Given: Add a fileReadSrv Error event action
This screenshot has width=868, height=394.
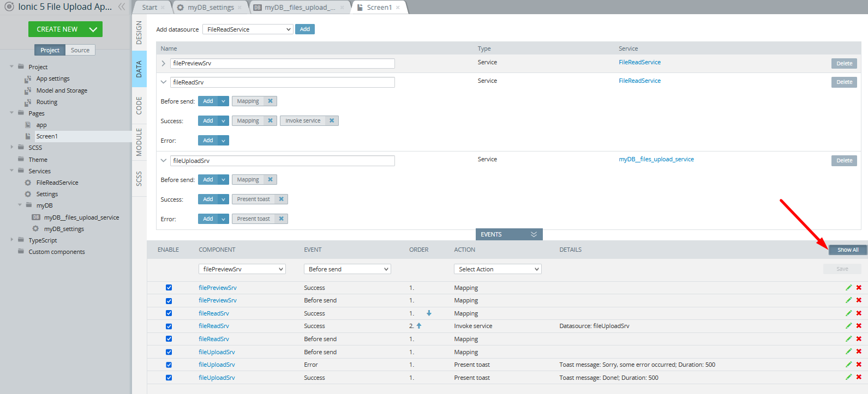Looking at the screenshot, I should pos(208,141).
